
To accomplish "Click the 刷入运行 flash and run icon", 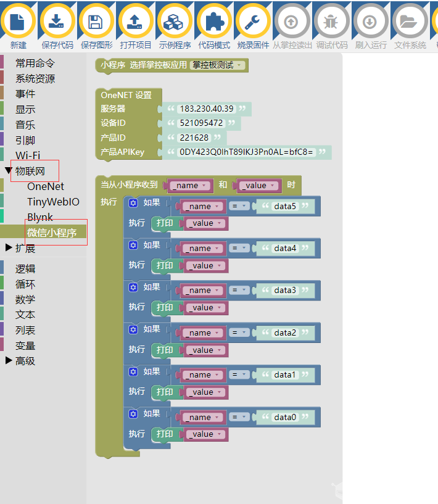I will coord(371,22).
